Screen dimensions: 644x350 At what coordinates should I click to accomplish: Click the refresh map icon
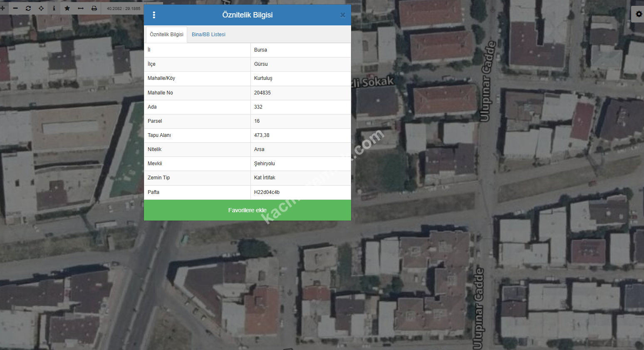[x=28, y=8]
